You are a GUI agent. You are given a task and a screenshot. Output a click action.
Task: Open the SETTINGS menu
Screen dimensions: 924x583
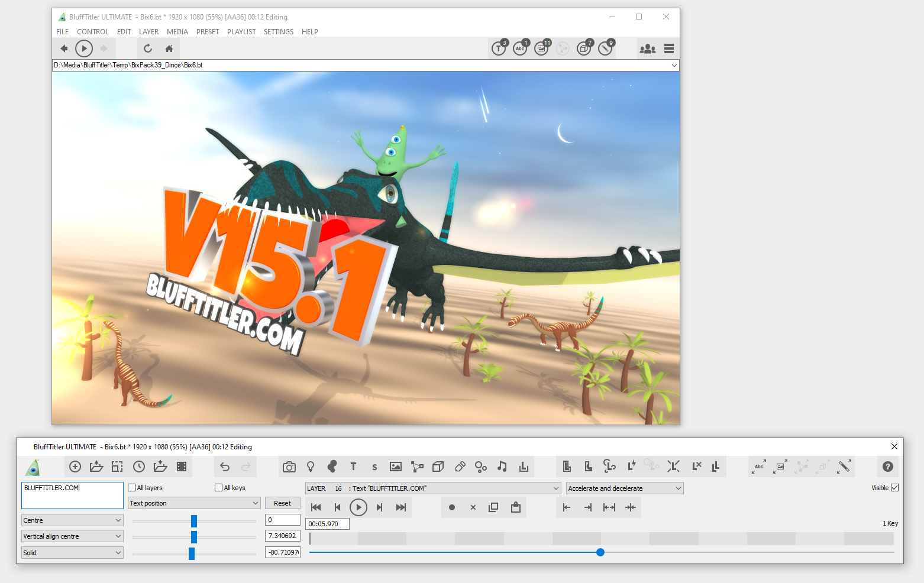[279, 32]
